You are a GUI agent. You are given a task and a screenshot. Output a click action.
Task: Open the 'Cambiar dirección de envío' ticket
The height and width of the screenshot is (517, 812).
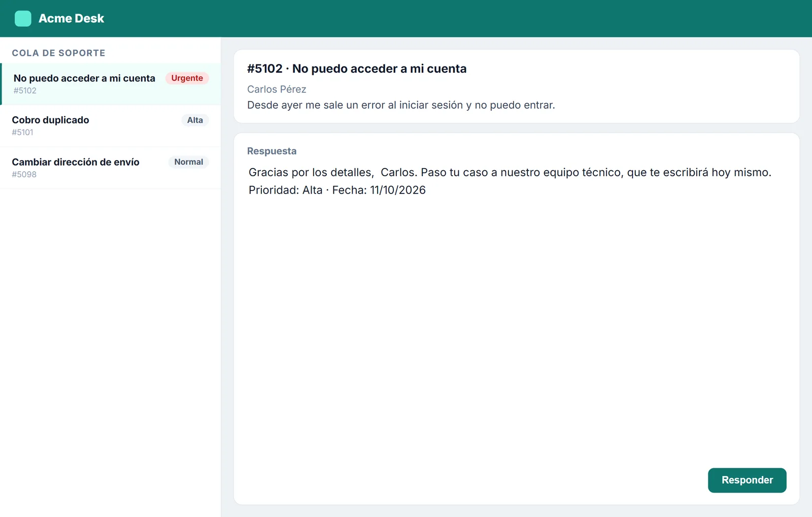tap(110, 168)
